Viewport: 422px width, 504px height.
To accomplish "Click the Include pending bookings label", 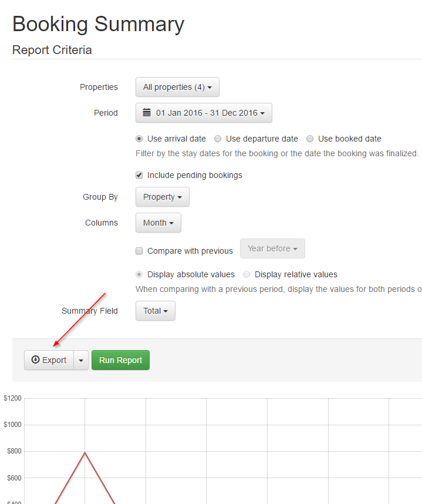I will pyautogui.click(x=194, y=175).
